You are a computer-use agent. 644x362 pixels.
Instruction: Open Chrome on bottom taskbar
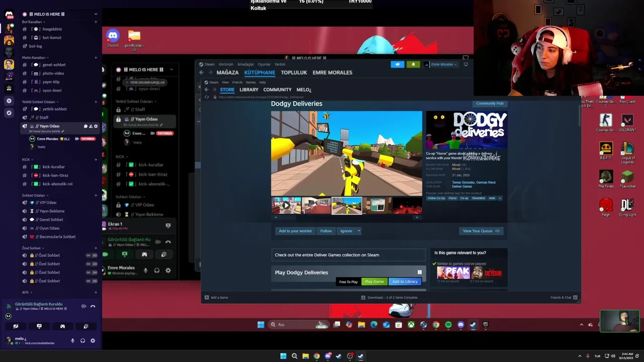point(316,356)
